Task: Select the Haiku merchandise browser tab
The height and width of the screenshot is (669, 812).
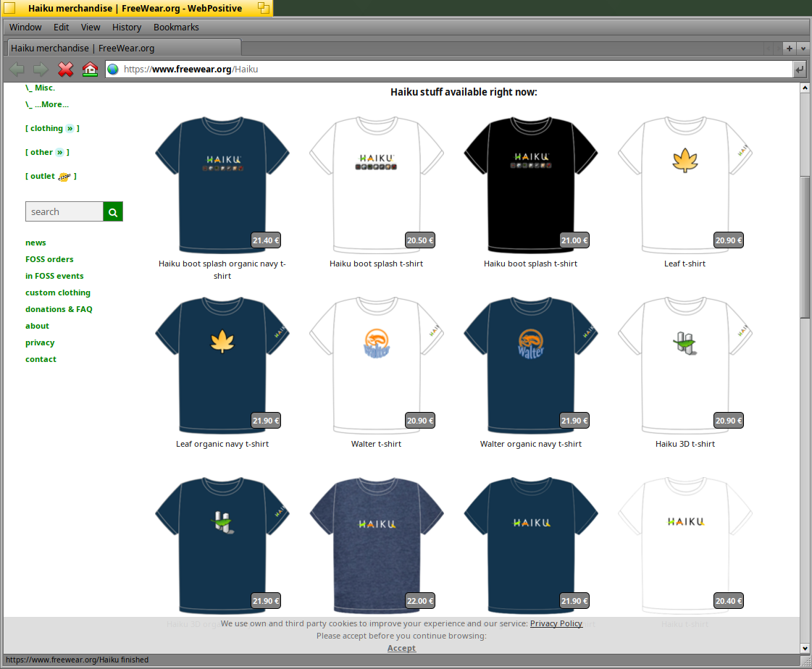Action: click(x=123, y=48)
